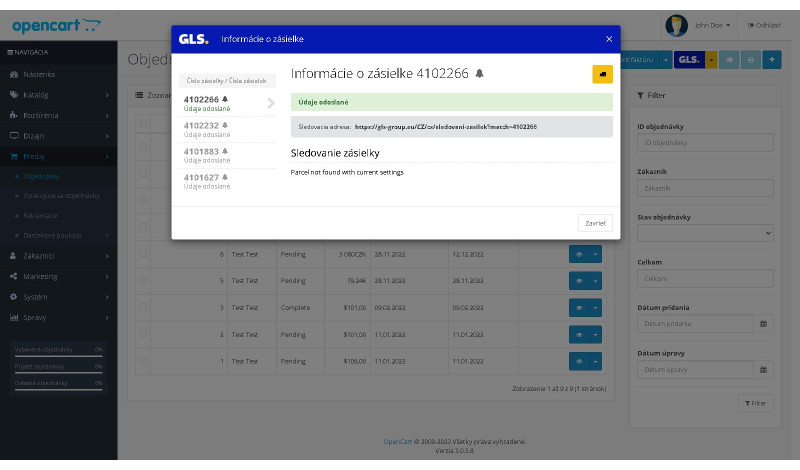This screenshot has height=470, width=800.
Task: Open yellow GLS dropdown arrow in toolbar
Action: coord(711,60)
